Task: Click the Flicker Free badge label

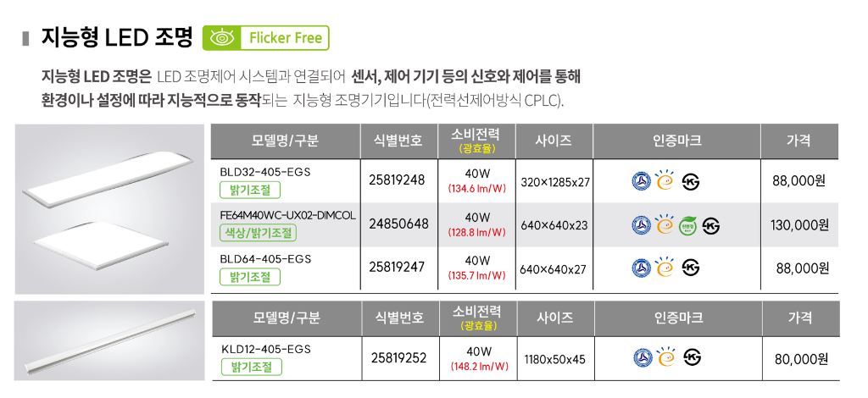Action: click(284, 38)
